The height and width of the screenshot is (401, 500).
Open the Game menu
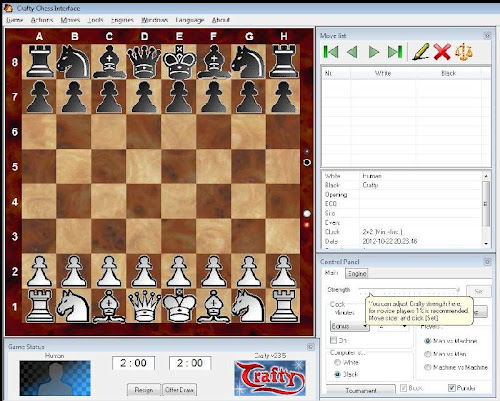coord(15,20)
